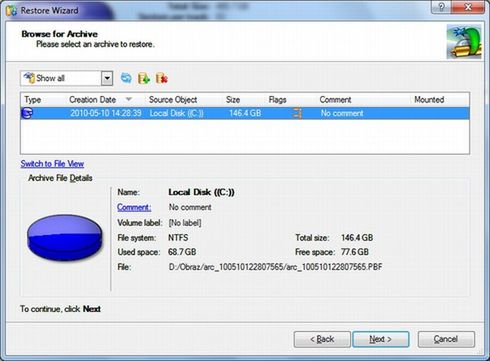This screenshot has height=361, width=490.
Task: Click the add archive icon
Action: tap(144, 78)
